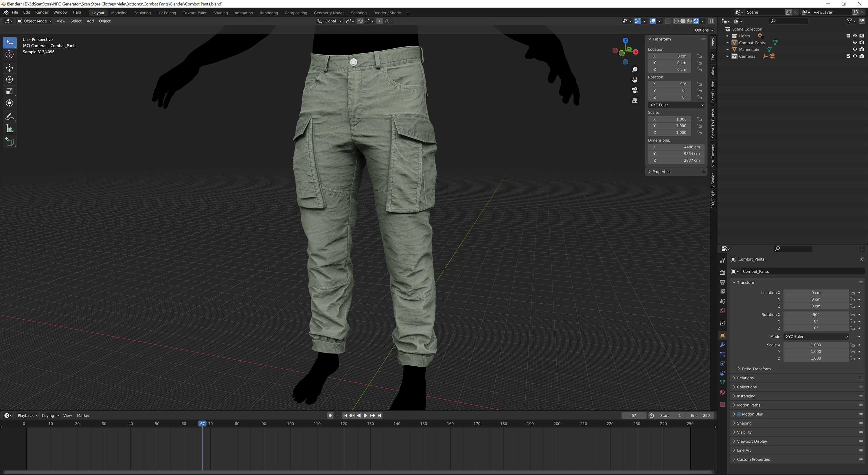This screenshot has height=475, width=868.
Task: Select the Add Cube tool
Action: click(10, 142)
